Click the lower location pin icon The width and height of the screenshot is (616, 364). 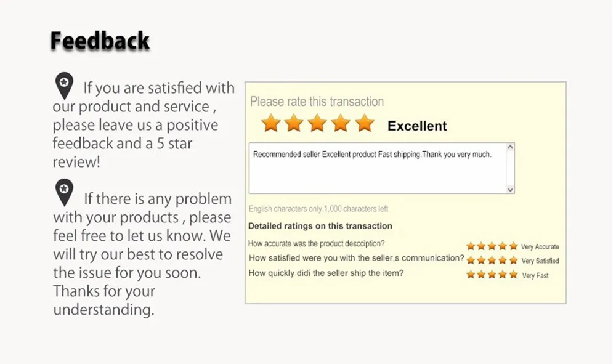[x=65, y=192]
